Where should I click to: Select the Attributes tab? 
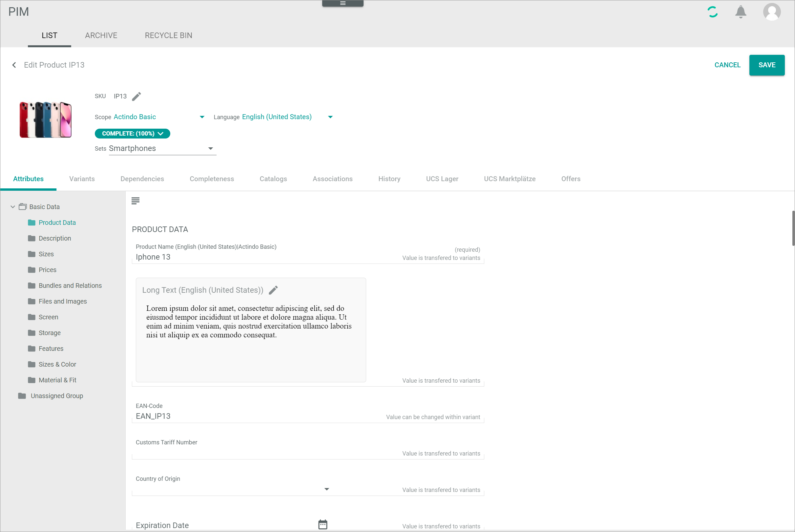pyautogui.click(x=29, y=179)
